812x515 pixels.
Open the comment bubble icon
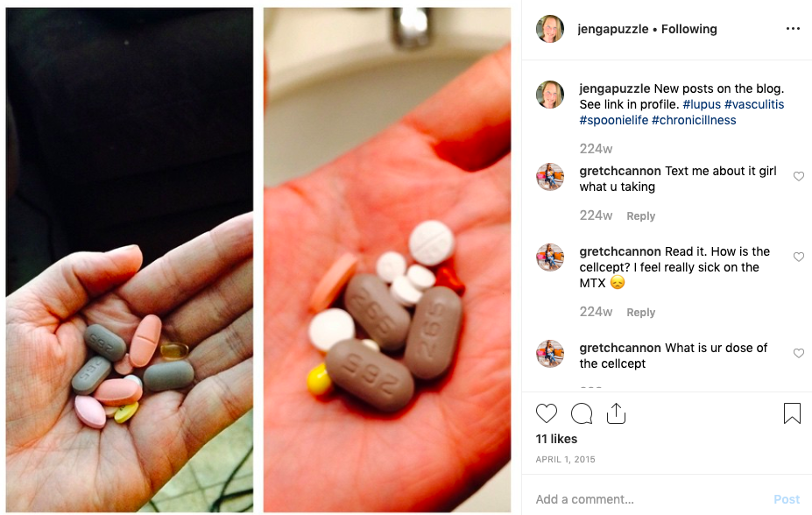pos(582,413)
